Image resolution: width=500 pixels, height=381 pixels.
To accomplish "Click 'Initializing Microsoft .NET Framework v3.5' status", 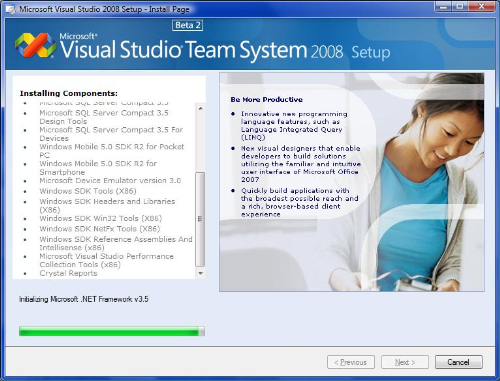I will click(84, 299).
